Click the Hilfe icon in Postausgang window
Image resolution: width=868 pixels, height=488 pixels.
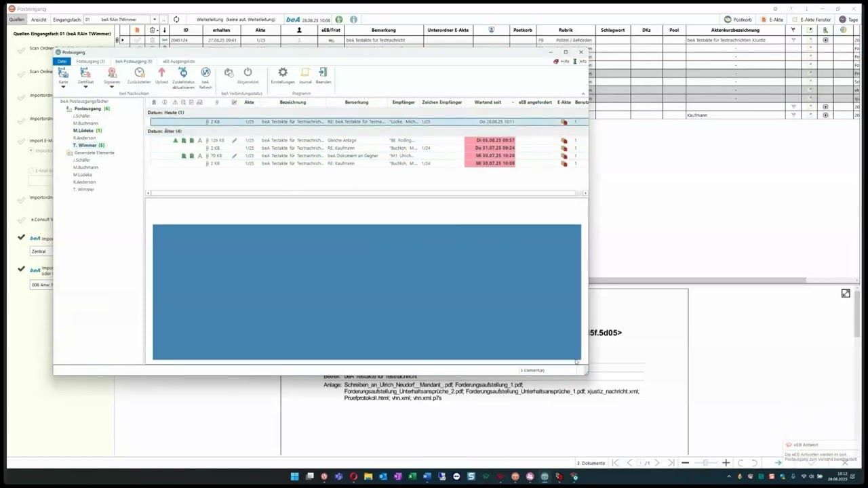pos(556,61)
